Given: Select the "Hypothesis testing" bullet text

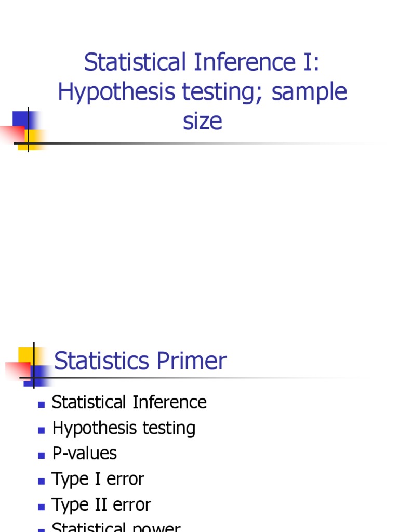Looking at the screenshot, I should 124,429.
